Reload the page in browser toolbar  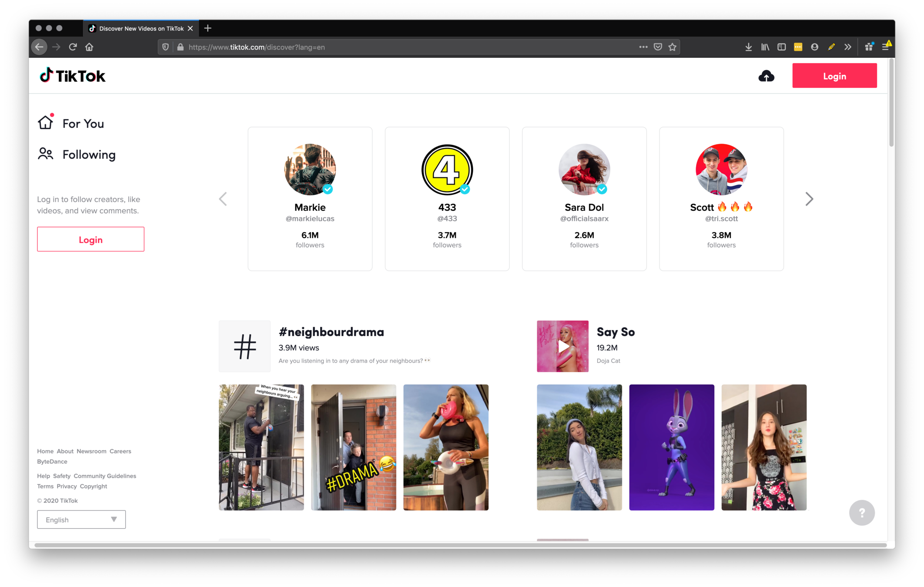click(x=73, y=47)
